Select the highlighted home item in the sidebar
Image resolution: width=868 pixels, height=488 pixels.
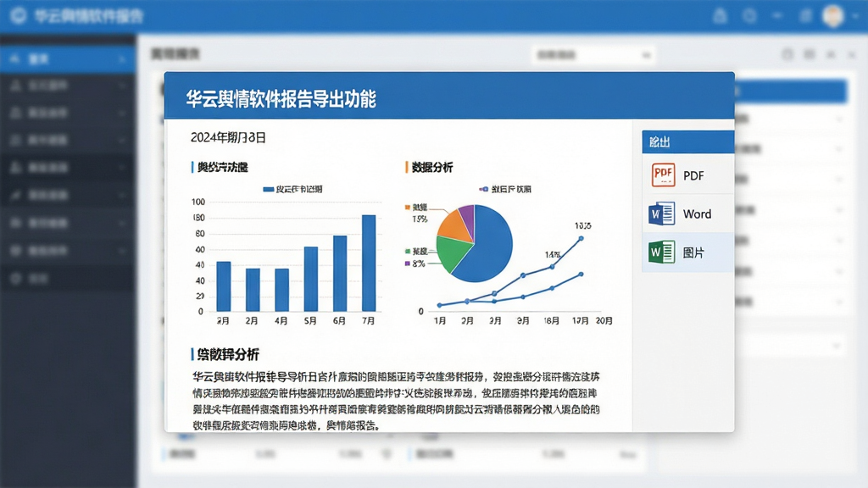(68, 58)
